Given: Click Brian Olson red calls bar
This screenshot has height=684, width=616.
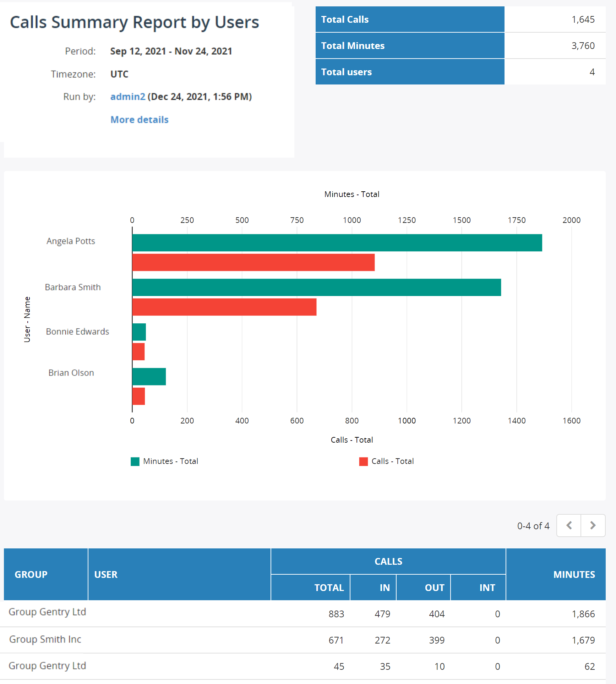Looking at the screenshot, I should tap(138, 396).
